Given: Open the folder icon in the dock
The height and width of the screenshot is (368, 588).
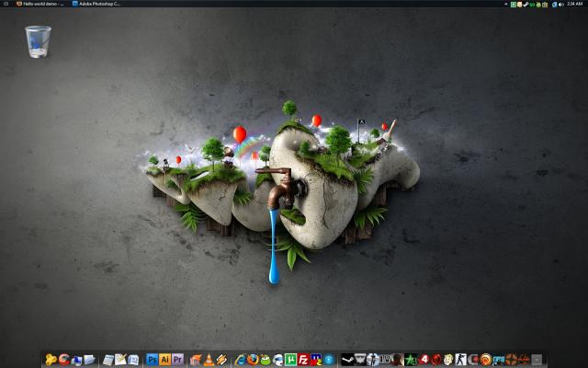Looking at the screenshot, I should tap(89, 360).
